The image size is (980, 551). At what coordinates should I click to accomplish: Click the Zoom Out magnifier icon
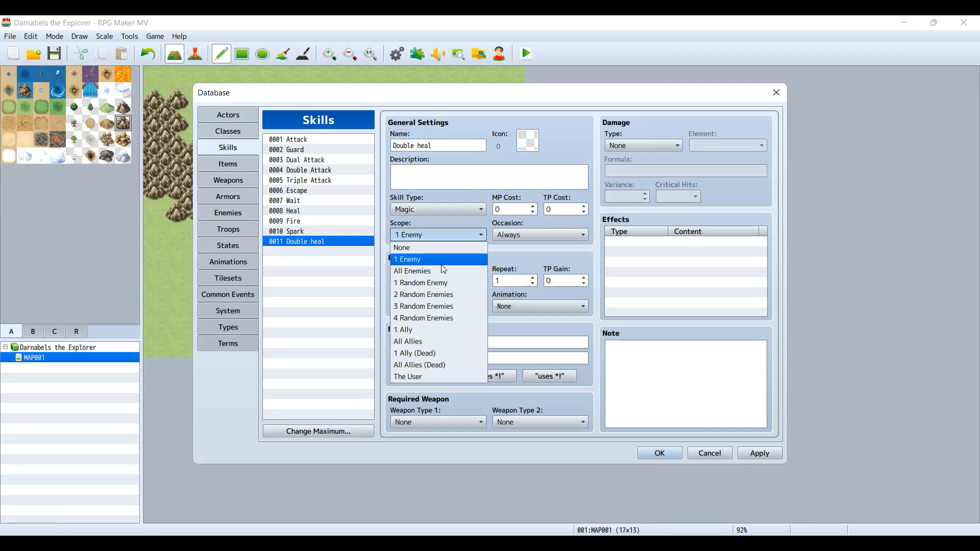(350, 54)
